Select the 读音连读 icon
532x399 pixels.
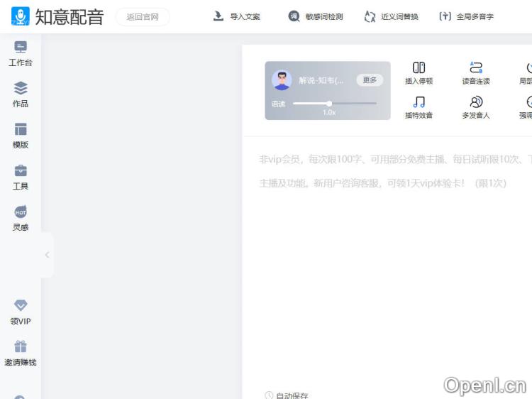pos(476,68)
